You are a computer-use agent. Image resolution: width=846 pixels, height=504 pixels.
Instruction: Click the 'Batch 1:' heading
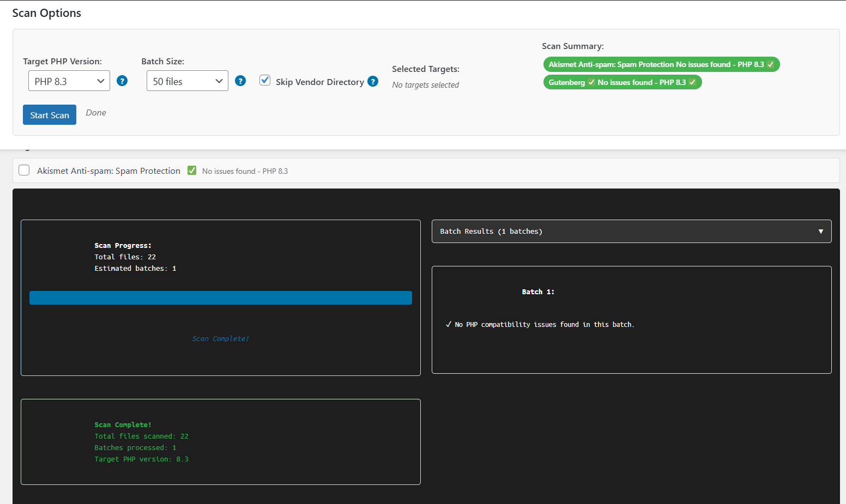[538, 292]
